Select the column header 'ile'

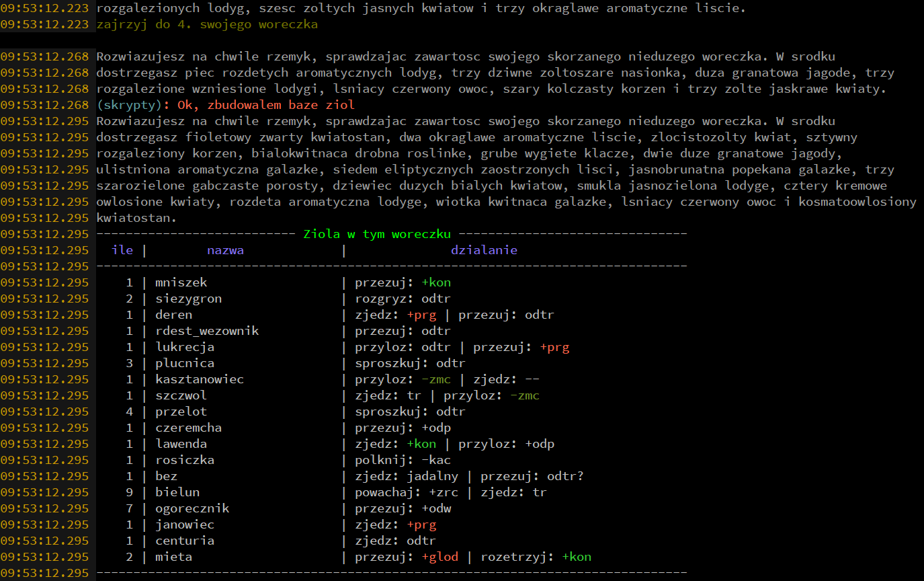pyautogui.click(x=122, y=249)
